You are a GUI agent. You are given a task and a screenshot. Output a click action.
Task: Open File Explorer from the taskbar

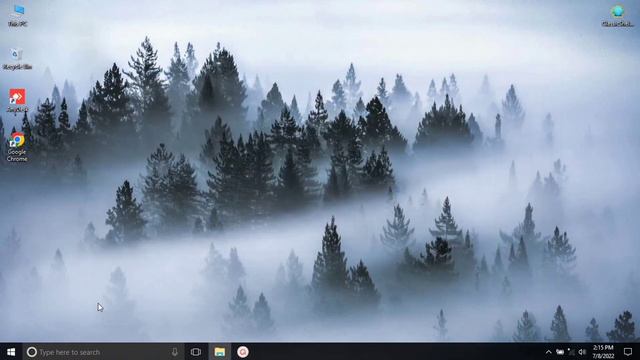pos(220,352)
